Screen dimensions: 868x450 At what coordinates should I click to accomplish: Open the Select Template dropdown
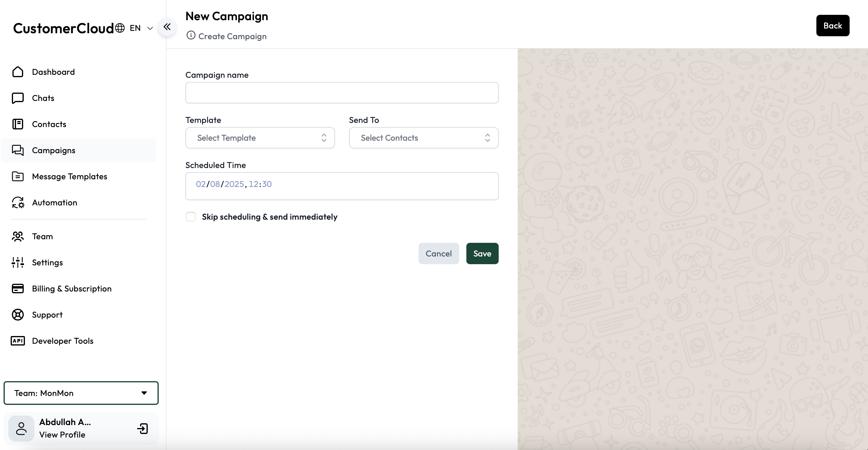(x=260, y=137)
